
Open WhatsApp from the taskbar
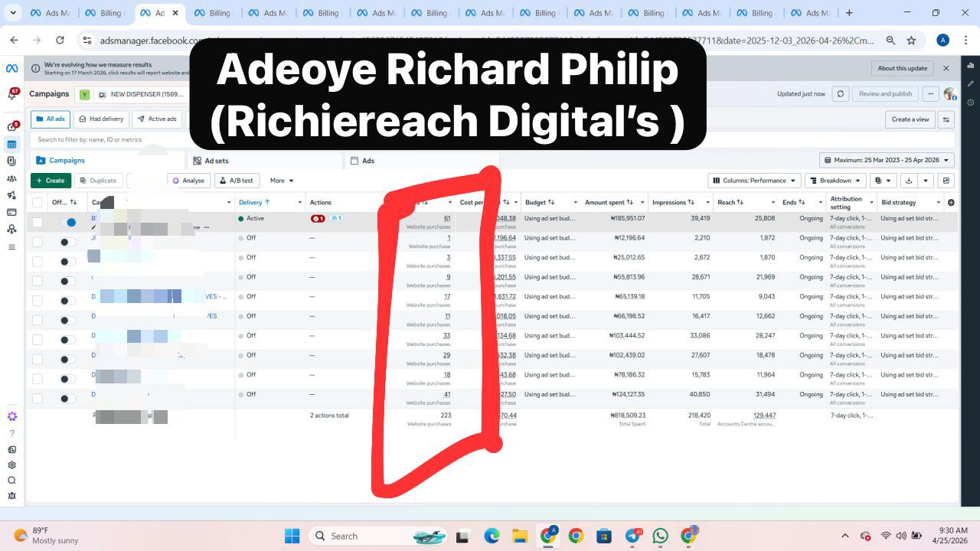pos(661,536)
